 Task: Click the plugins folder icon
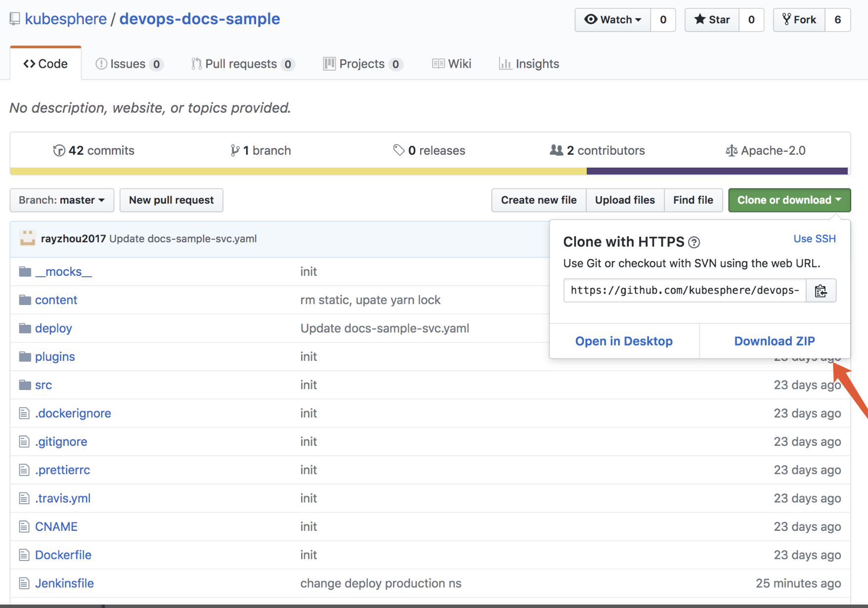click(25, 356)
